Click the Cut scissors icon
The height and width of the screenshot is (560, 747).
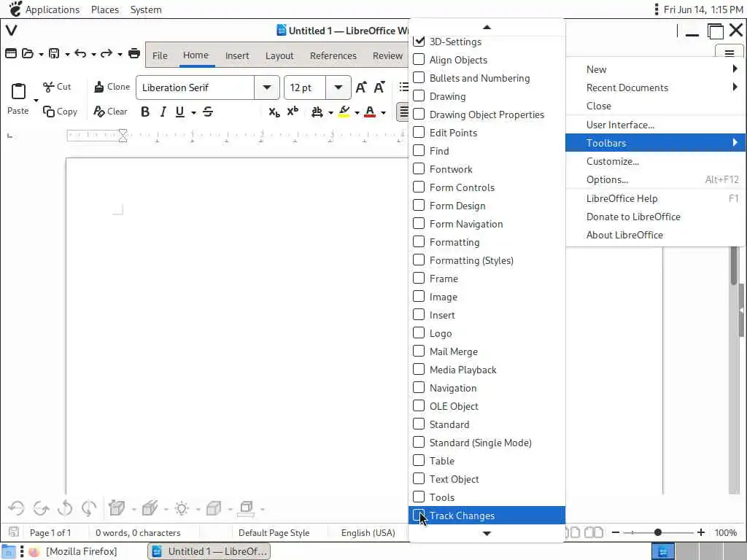(48, 87)
